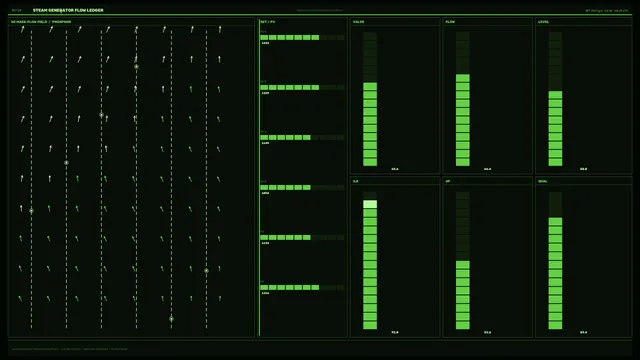Image resolution: width=640 pixels, height=360 pixels.
Task: Click the numeric readout under the FLOW meter
Action: pyautogui.click(x=487, y=169)
